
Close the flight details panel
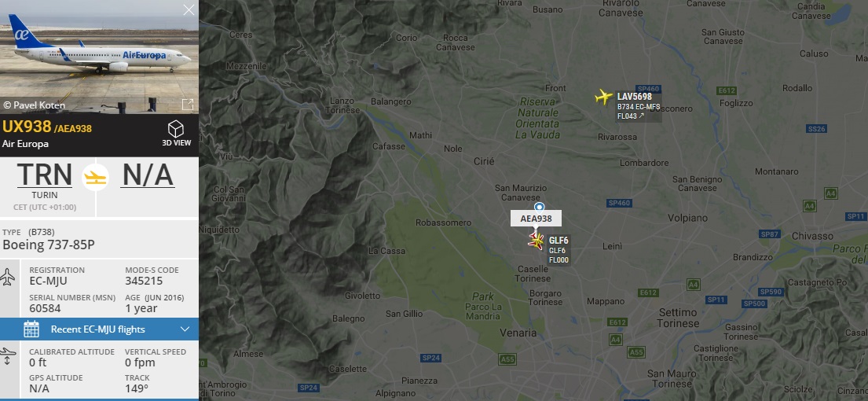[x=189, y=10]
